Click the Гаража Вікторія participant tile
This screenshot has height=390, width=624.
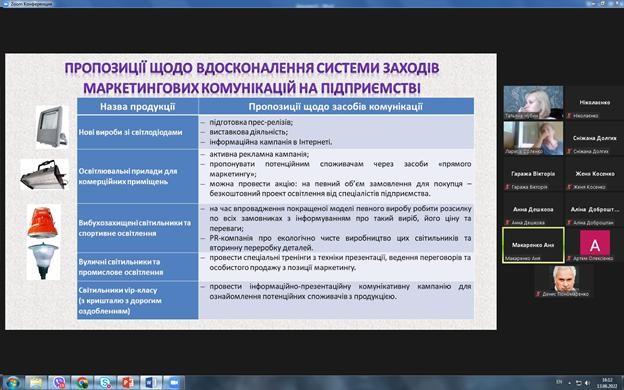[533, 174]
